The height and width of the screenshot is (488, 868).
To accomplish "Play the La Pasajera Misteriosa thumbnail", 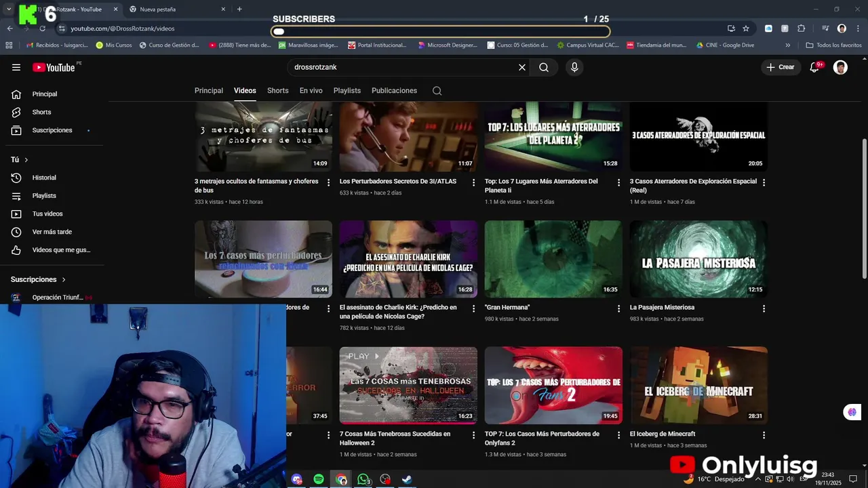I will tap(698, 259).
